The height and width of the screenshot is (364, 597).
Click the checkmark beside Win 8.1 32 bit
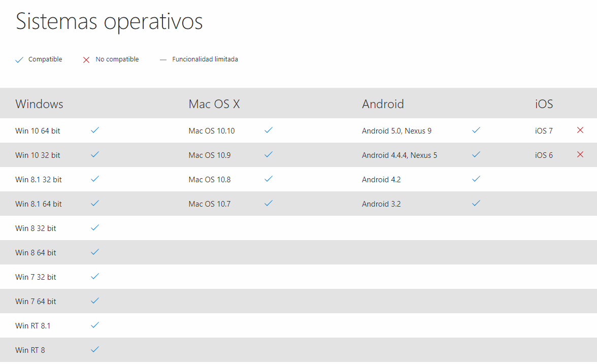95,179
